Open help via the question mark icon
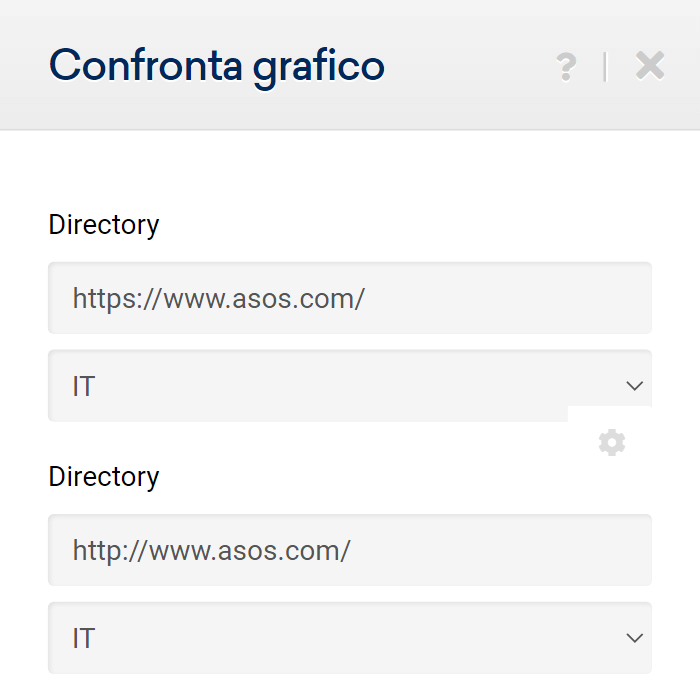The image size is (700, 700). point(566,67)
